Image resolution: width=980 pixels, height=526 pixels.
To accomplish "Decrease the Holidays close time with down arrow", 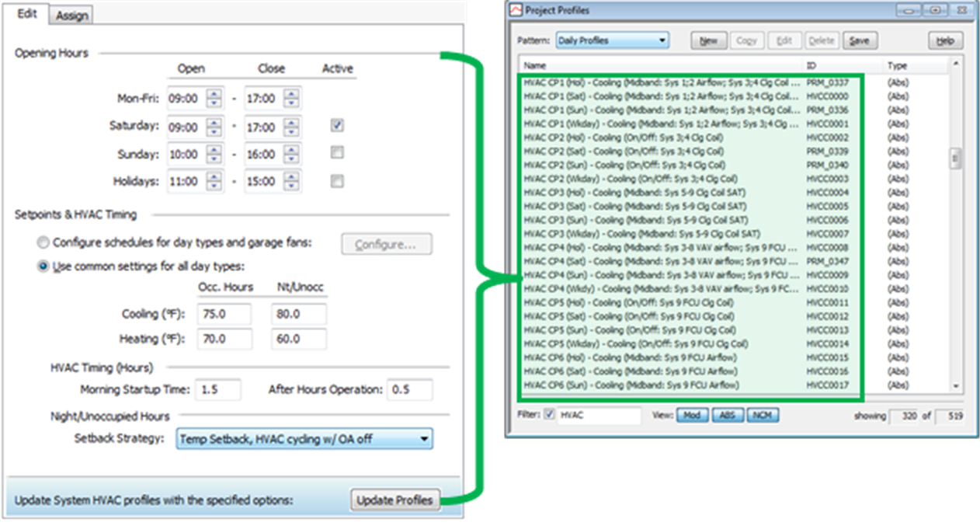I will (x=291, y=186).
